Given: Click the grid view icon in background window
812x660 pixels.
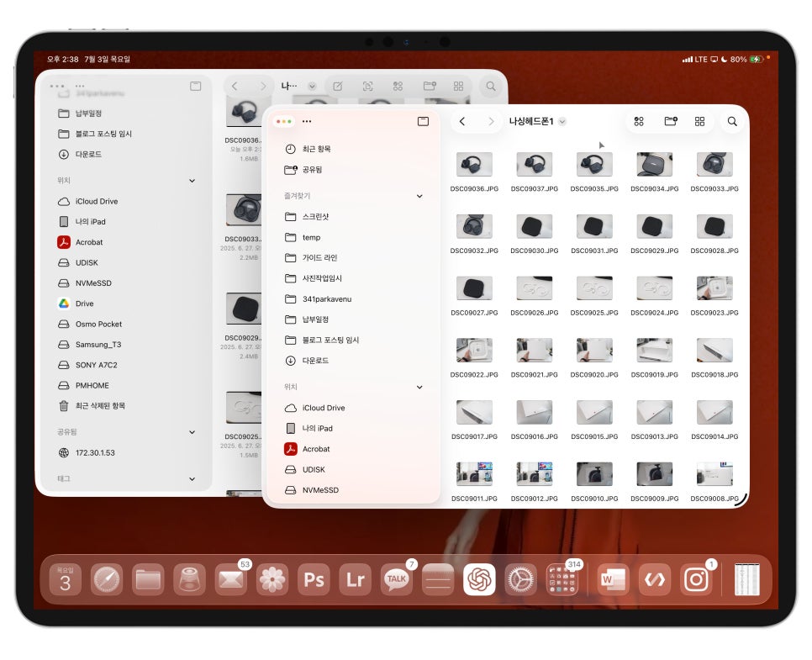Looking at the screenshot, I should coord(458,86).
